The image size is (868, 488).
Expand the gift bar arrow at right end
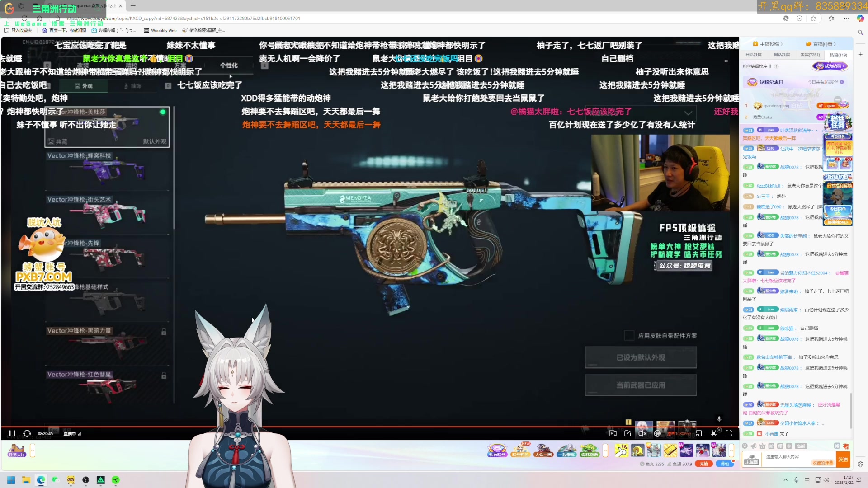pos(731,450)
